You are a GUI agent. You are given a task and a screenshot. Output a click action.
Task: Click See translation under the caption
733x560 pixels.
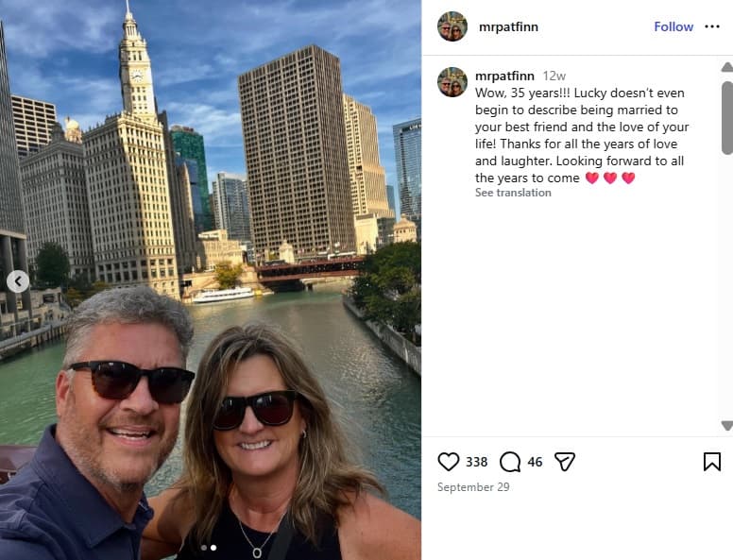[x=513, y=193]
